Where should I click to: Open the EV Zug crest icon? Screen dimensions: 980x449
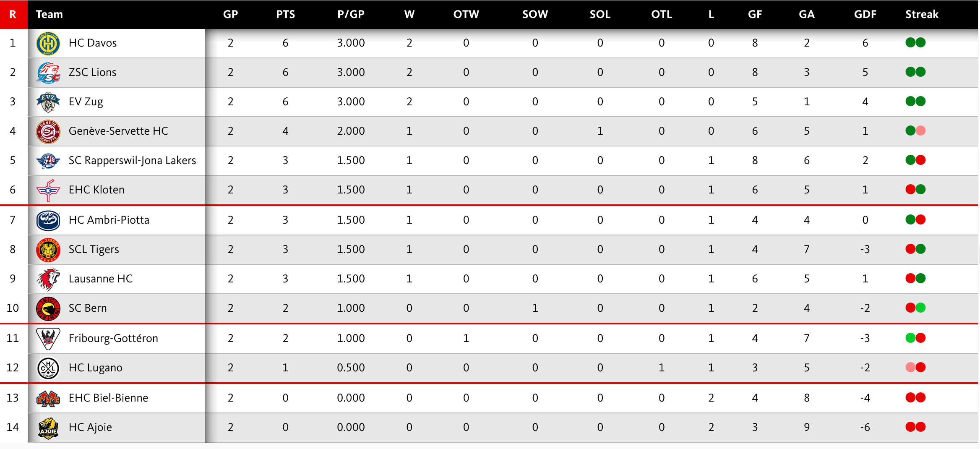click(x=48, y=102)
